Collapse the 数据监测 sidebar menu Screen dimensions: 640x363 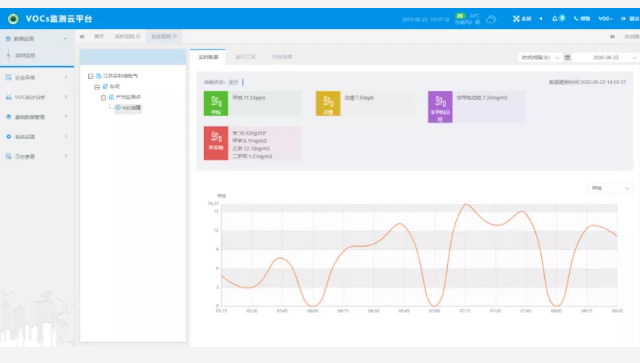point(65,39)
